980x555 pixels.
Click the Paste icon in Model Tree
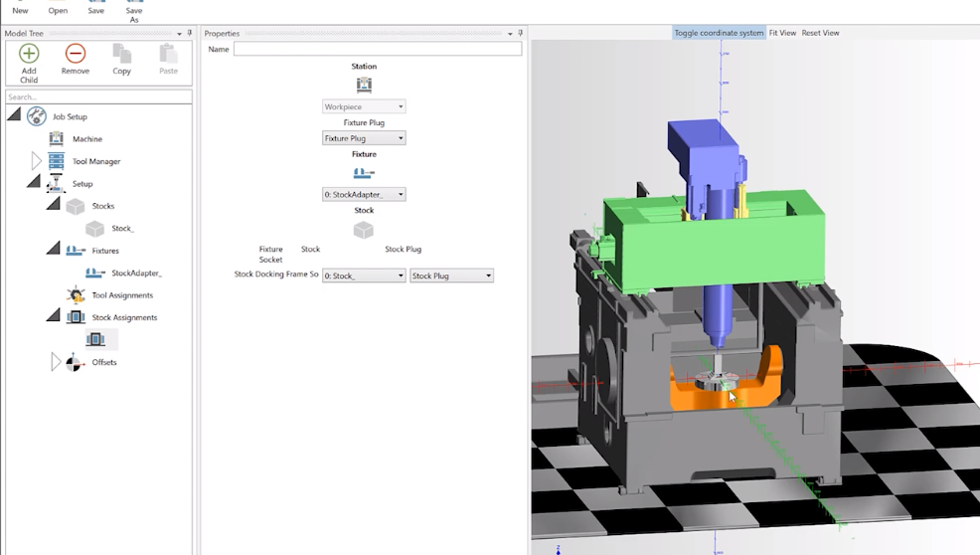point(168,54)
